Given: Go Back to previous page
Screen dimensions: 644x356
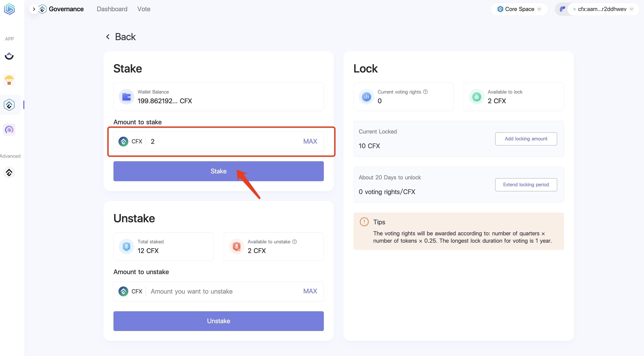Looking at the screenshot, I should [x=121, y=37].
